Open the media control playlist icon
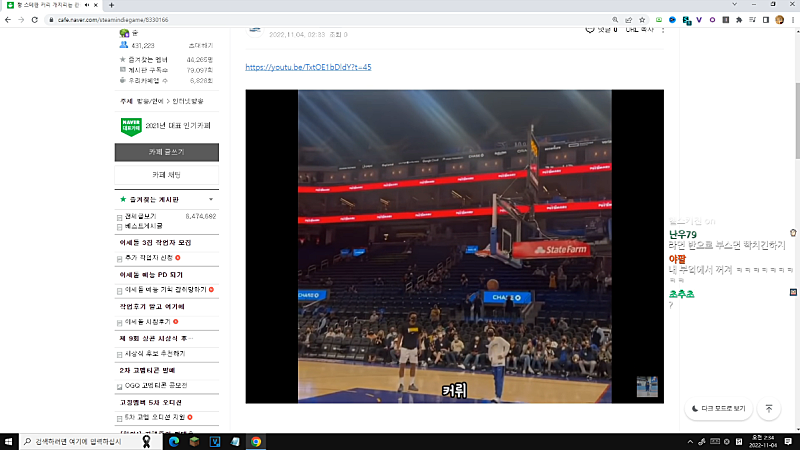 (753, 20)
